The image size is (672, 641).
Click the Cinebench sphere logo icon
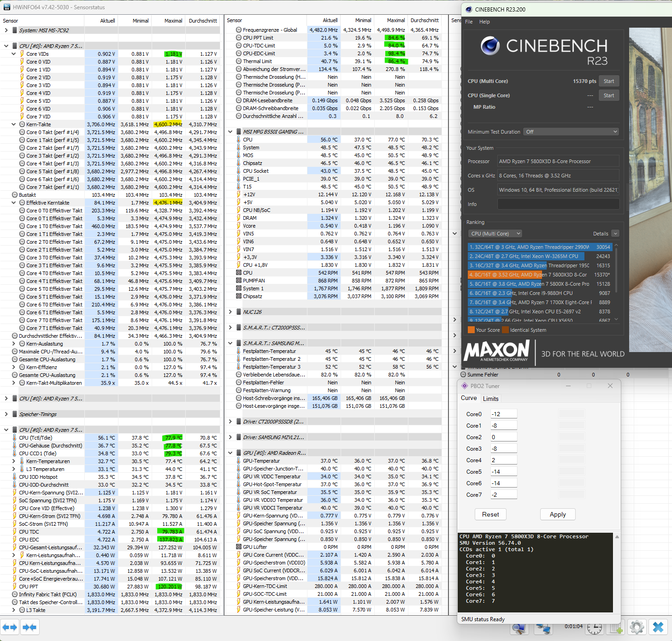click(x=490, y=46)
